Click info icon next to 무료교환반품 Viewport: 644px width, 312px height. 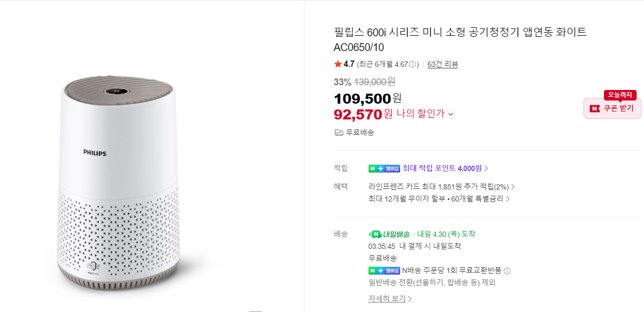click(507, 271)
